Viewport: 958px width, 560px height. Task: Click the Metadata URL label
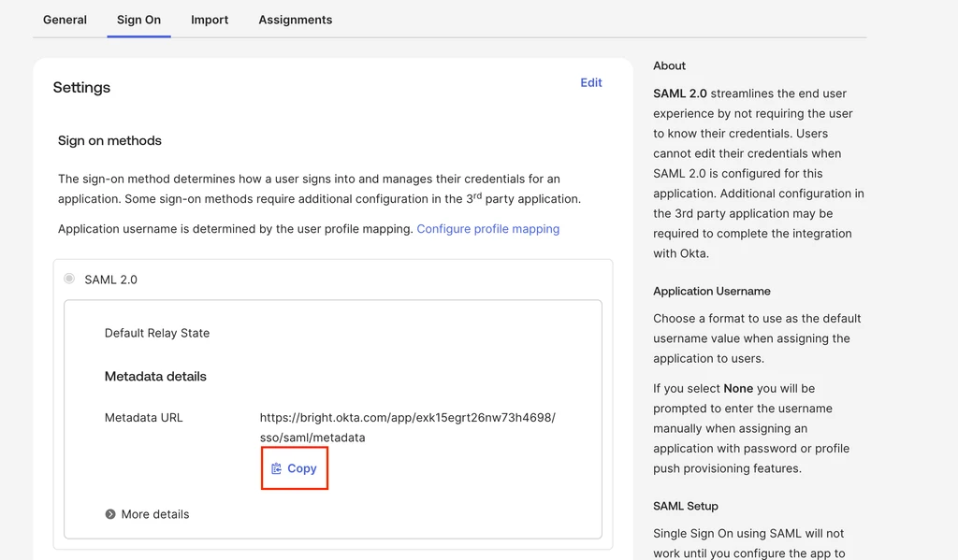tap(143, 418)
